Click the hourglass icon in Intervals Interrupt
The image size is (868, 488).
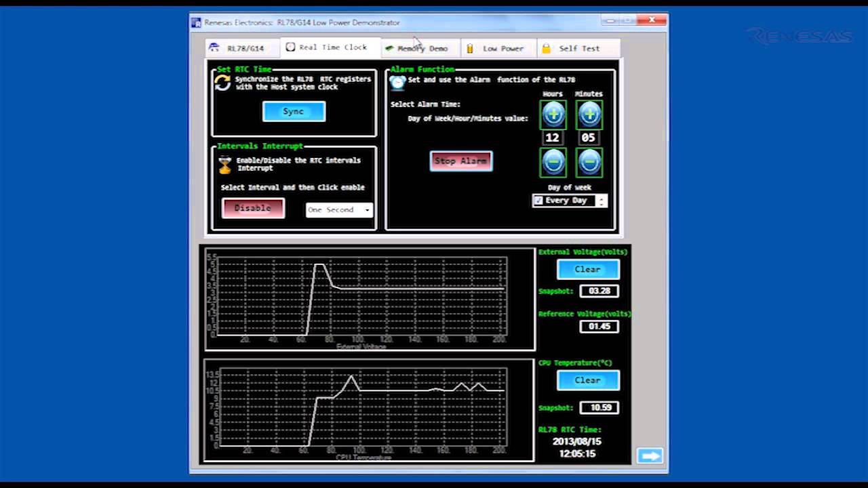[x=225, y=165]
